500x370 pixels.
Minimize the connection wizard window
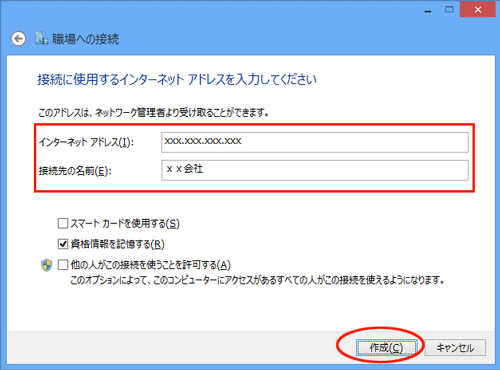point(428,10)
